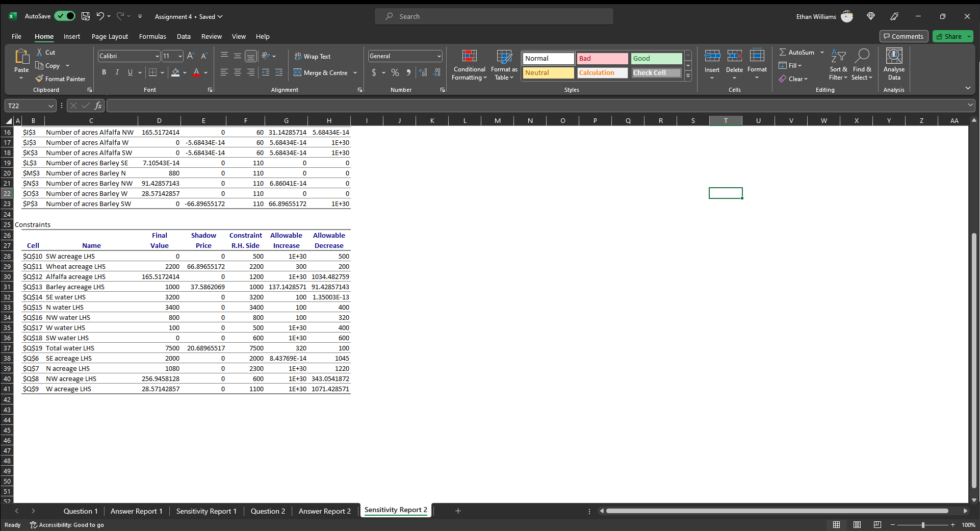Apply the Good cell style swatch
The image size is (980, 531).
656,59
